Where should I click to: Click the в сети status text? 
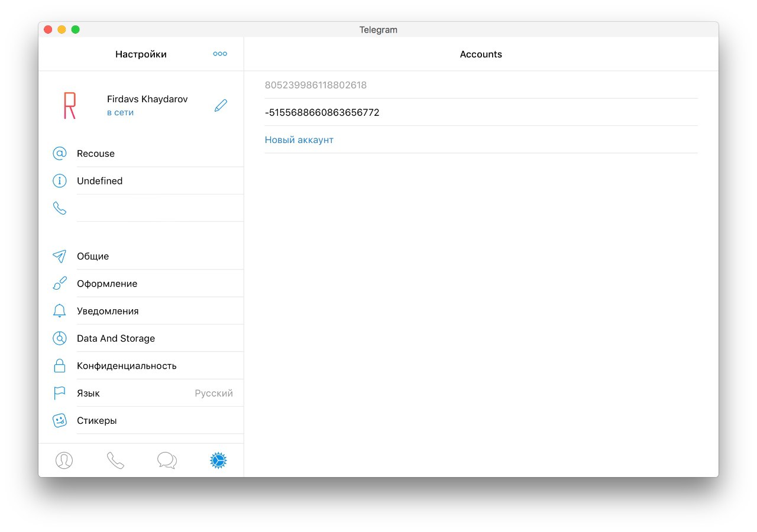[x=120, y=112]
